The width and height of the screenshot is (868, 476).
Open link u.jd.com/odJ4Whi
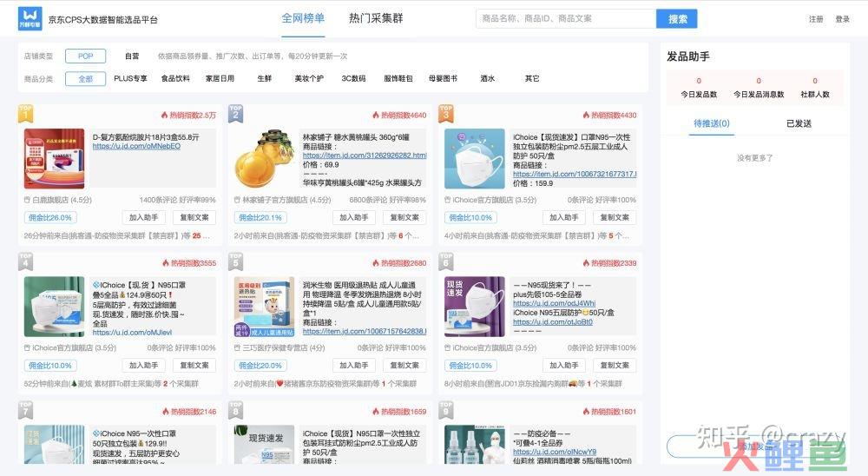coord(554,304)
